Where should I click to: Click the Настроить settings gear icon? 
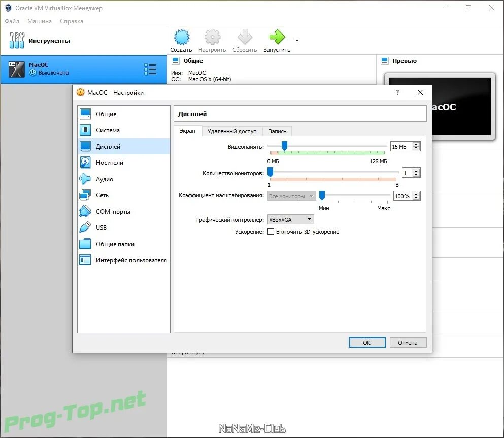pos(213,37)
